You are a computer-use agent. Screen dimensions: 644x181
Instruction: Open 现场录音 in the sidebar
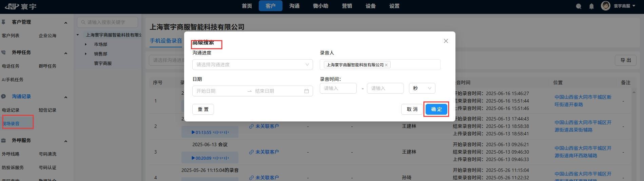pyautogui.click(x=11, y=123)
